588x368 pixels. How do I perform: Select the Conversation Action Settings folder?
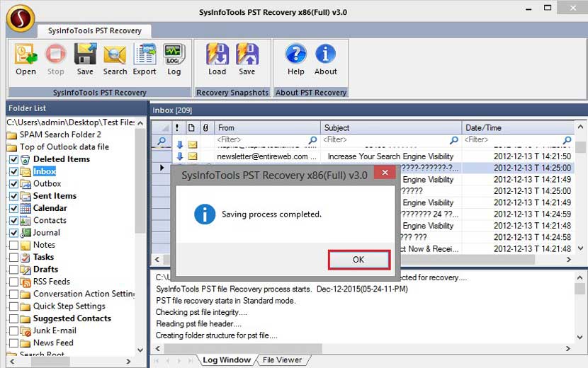84,294
